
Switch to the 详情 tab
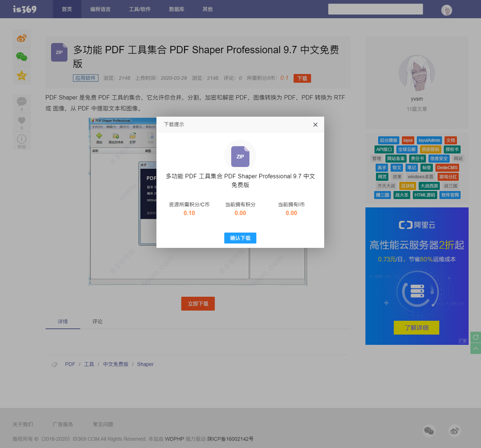tap(63, 322)
